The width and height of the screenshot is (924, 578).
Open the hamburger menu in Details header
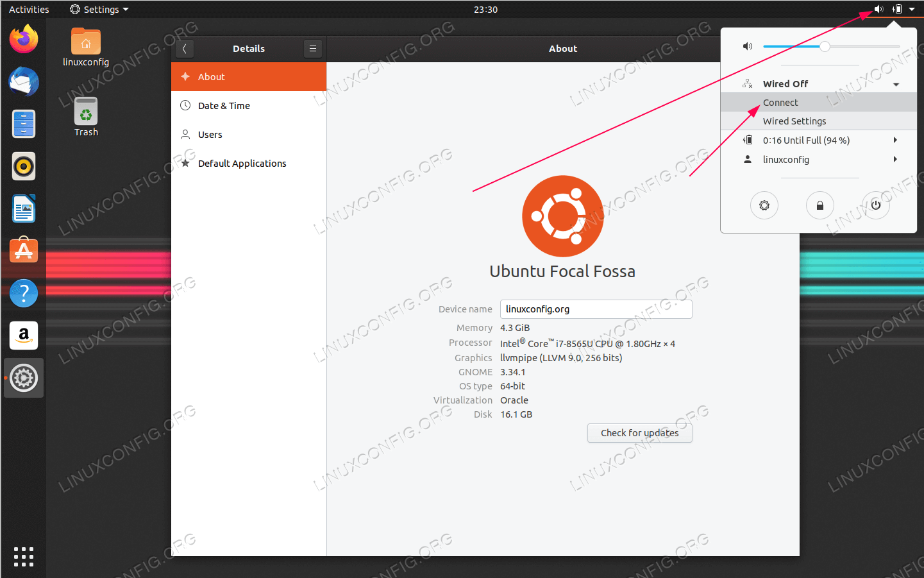[313, 49]
